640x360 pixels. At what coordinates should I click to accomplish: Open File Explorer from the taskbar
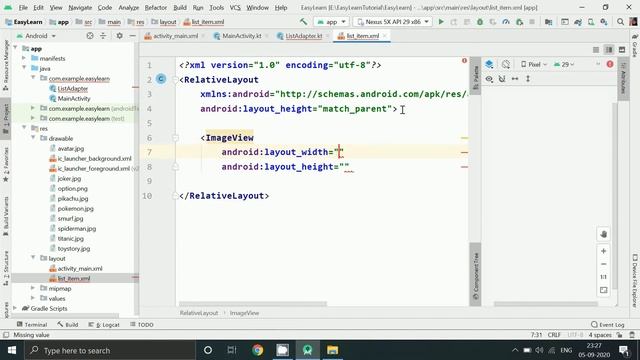point(333,350)
